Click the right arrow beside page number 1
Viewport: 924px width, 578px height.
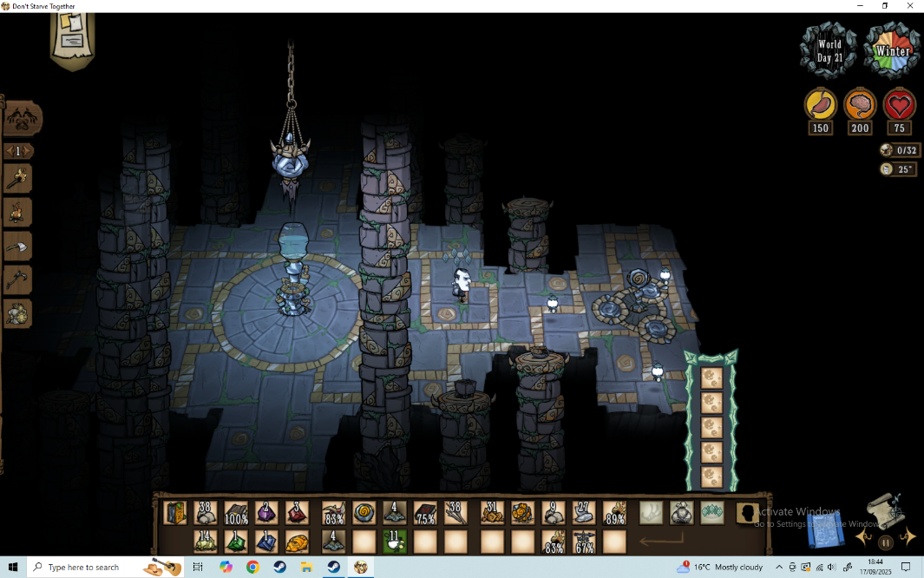click(27, 151)
